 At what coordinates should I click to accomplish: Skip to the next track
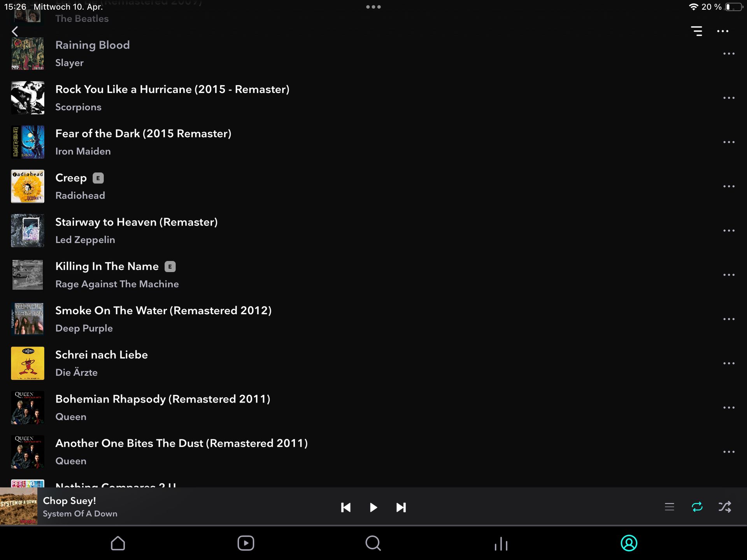point(401,507)
